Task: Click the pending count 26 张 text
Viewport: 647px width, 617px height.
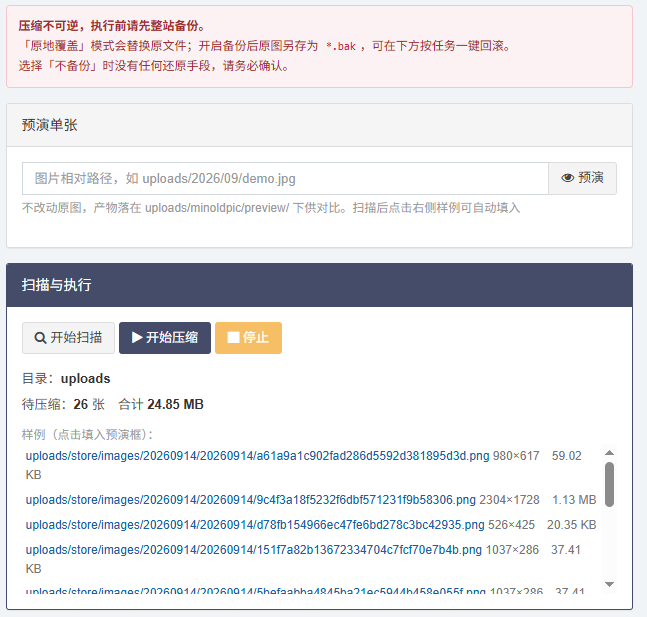Action: pos(89,404)
